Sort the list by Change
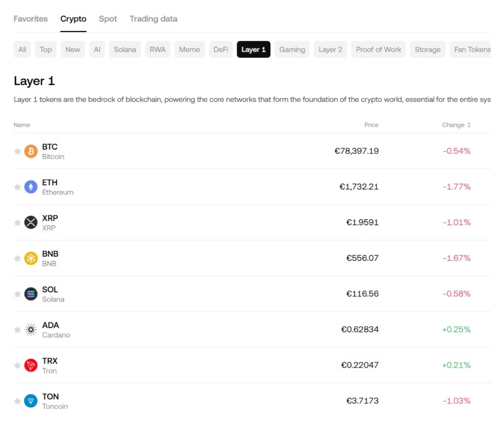Image resolution: width=504 pixels, height=430 pixels. point(455,125)
